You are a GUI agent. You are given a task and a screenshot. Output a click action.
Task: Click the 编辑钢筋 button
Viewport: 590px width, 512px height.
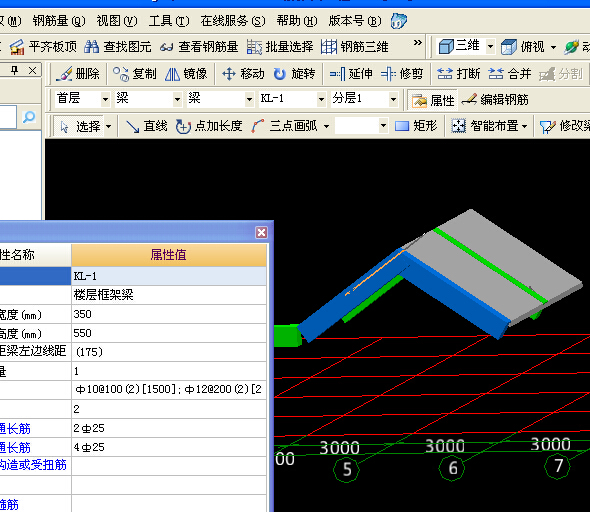click(495, 100)
